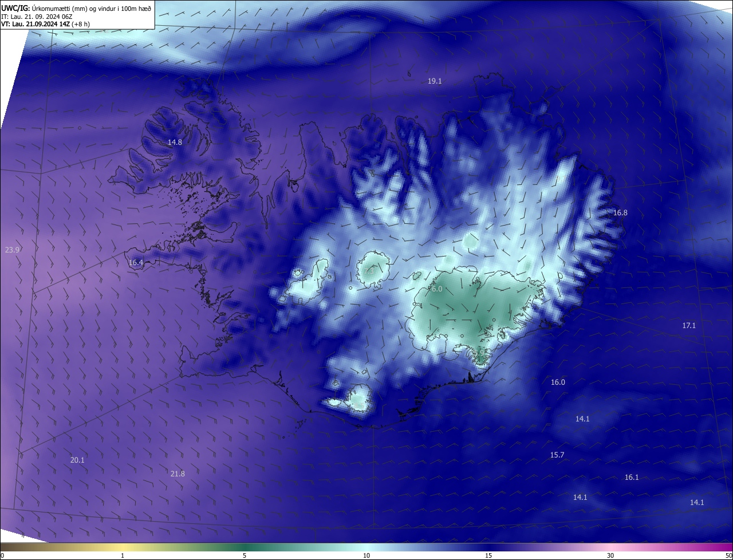Click the 16.1 value in the southeast sea
733x560 pixels.
click(x=632, y=477)
